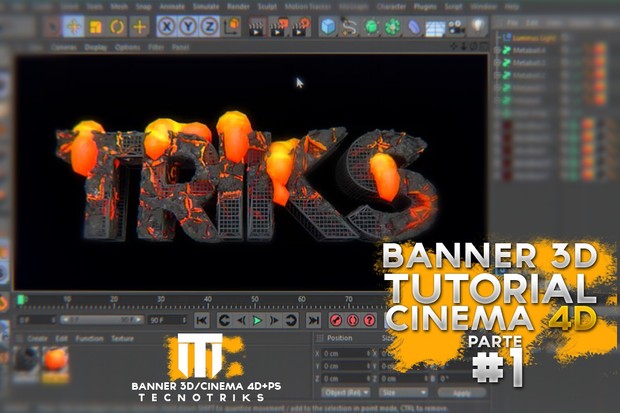The image size is (620, 413).
Task: Add a Camera object
Action: click(457, 27)
